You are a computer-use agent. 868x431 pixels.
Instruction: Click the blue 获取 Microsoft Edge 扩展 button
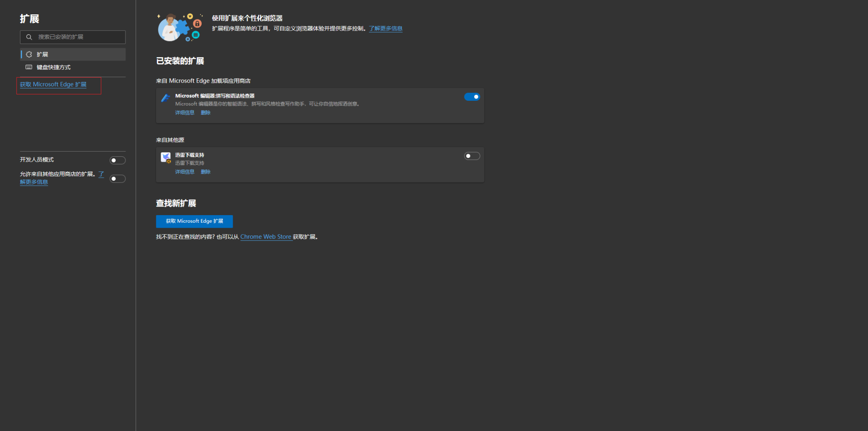coord(194,221)
